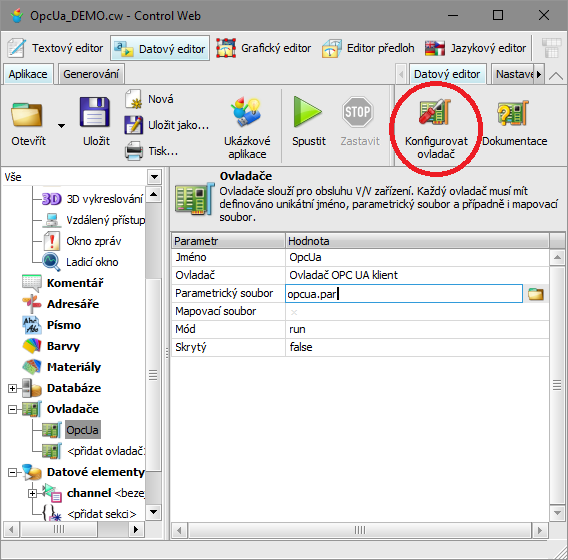This screenshot has width=568, height=560.
Task: Open the Dokumentace help icon
Action: [x=513, y=113]
